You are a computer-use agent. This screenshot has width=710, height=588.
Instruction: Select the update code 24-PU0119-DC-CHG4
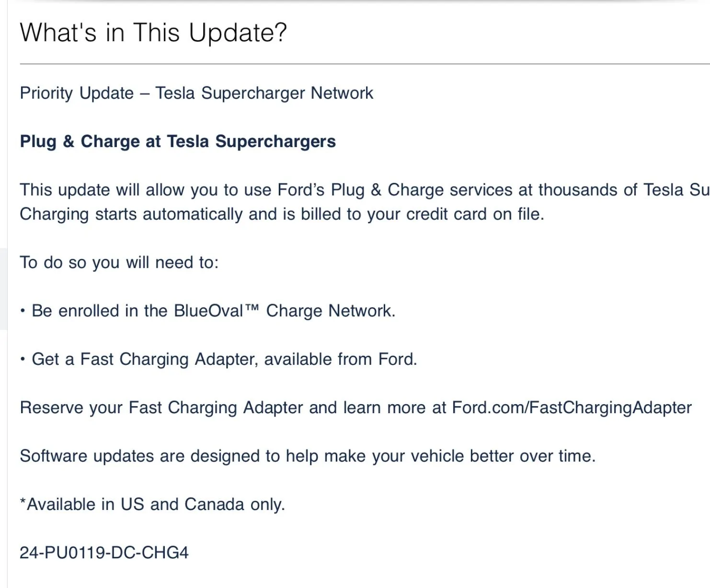click(104, 553)
